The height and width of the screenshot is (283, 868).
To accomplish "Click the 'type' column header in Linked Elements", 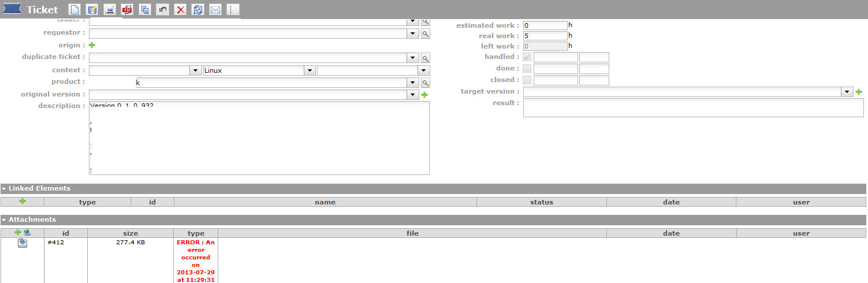I will click(87, 202).
